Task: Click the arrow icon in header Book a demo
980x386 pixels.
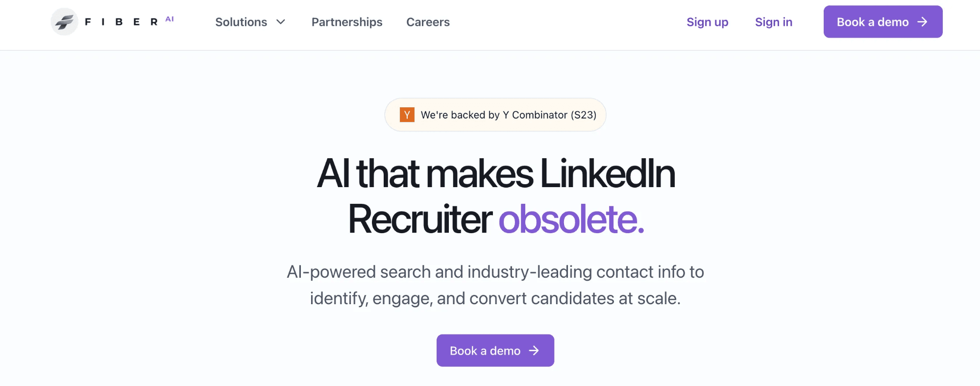Action: pyautogui.click(x=922, y=22)
